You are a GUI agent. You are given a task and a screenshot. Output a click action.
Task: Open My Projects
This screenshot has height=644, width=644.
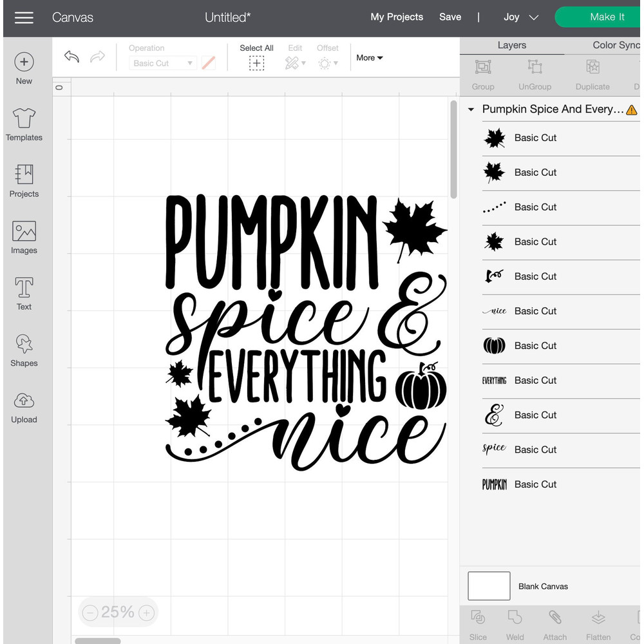point(397,17)
